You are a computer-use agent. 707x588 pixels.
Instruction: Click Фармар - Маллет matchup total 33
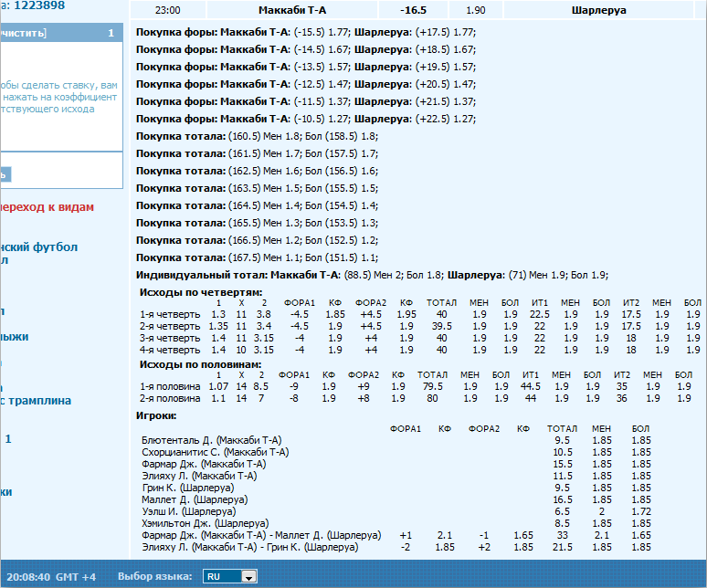point(563,535)
